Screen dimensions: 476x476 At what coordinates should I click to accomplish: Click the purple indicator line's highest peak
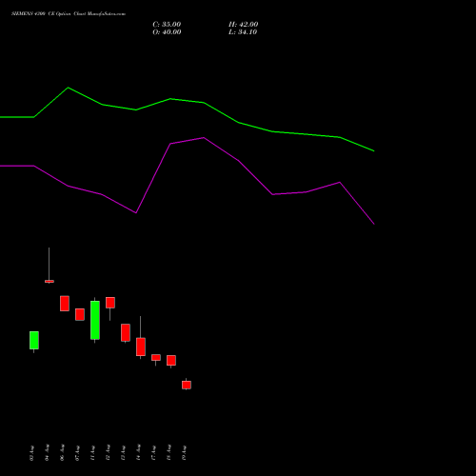(x=204, y=138)
